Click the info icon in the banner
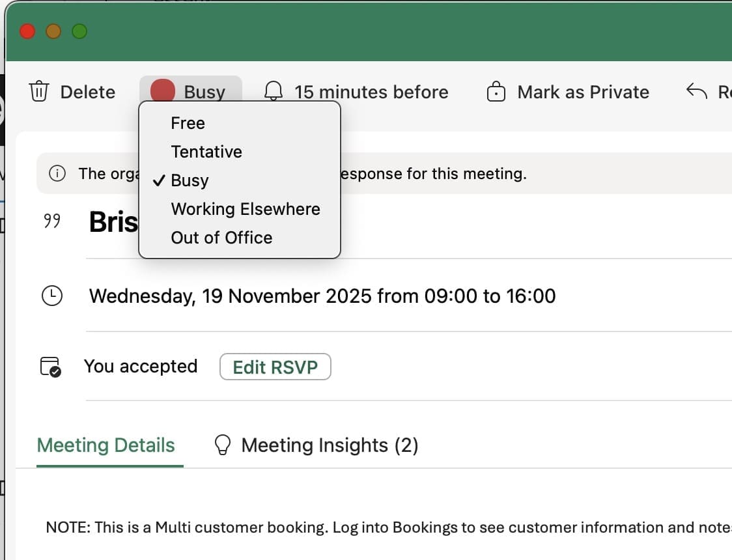 [57, 174]
